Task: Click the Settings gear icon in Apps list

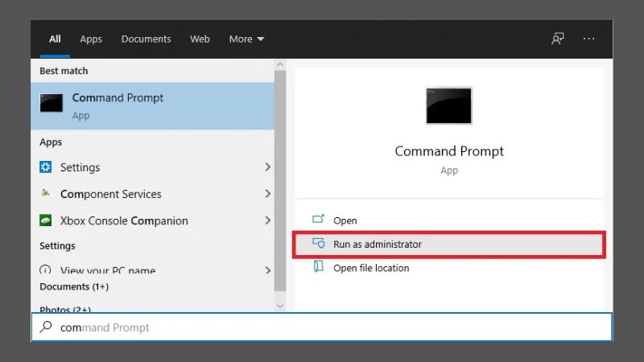Action: pyautogui.click(x=46, y=168)
